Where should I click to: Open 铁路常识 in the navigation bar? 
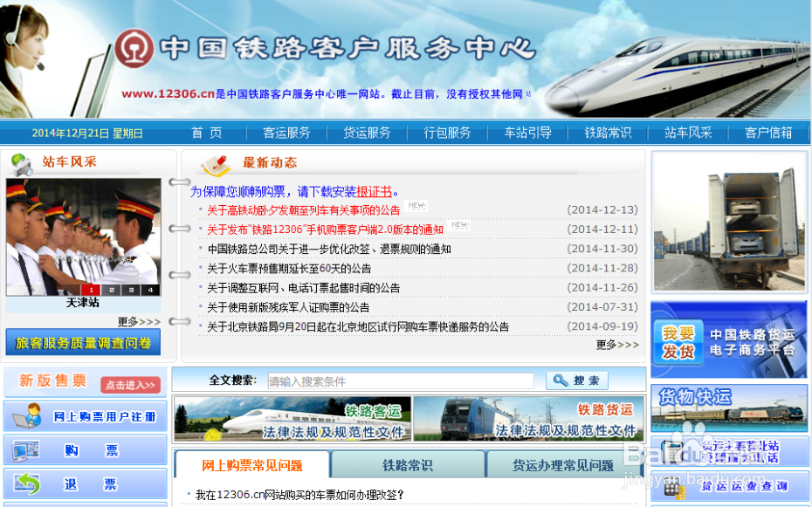[x=608, y=133]
